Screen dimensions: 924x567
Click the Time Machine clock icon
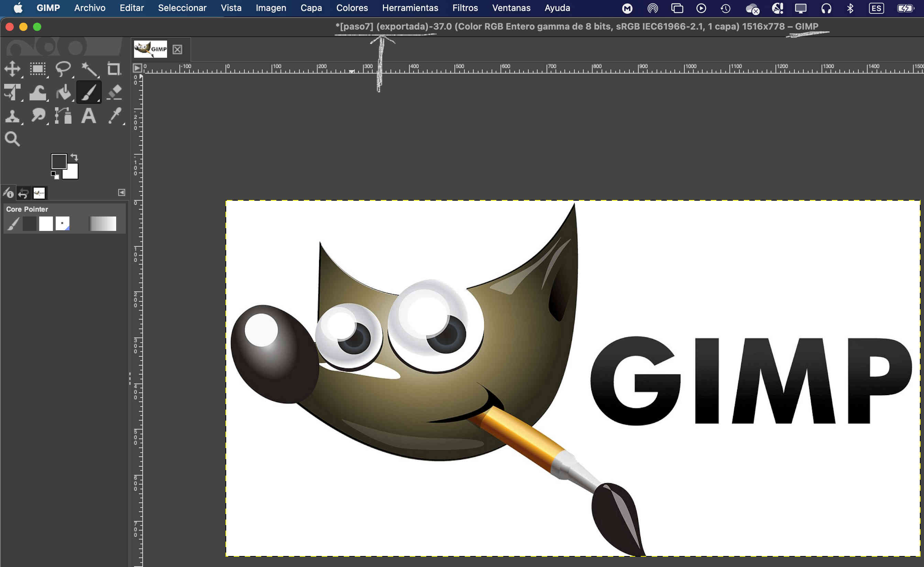725,8
